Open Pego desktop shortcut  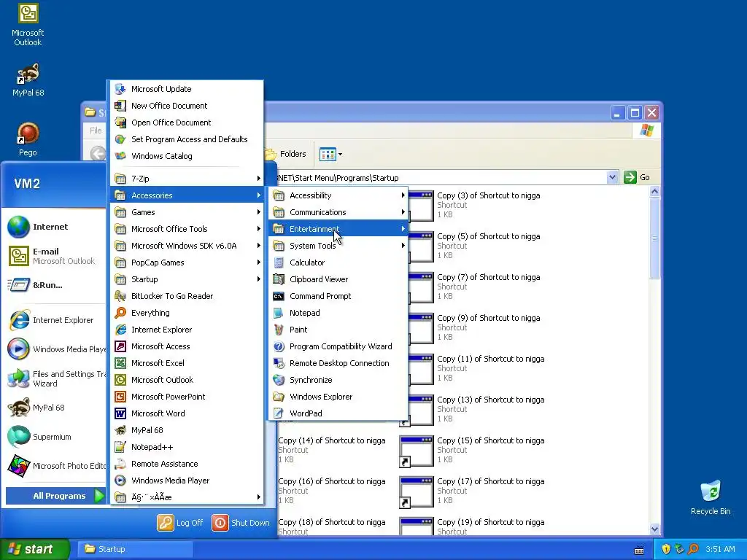pyautogui.click(x=28, y=139)
